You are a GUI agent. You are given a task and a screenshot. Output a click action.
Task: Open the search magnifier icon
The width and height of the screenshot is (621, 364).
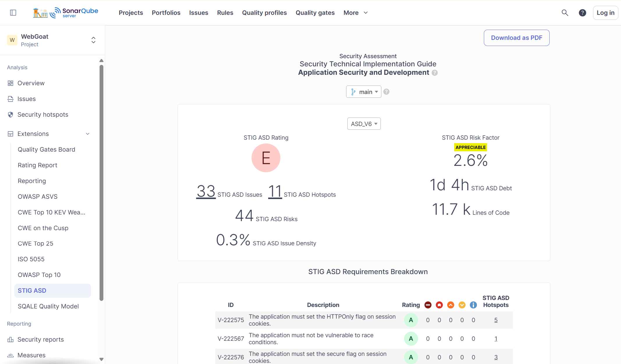(565, 13)
